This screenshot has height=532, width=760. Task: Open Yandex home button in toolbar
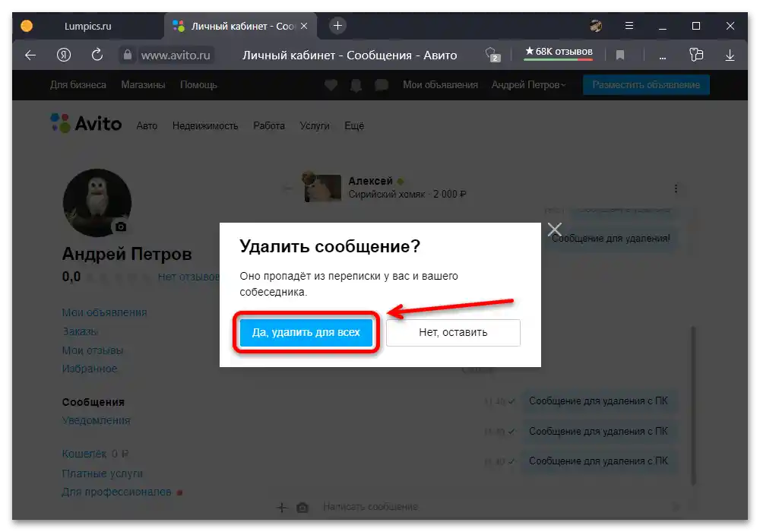click(x=64, y=55)
